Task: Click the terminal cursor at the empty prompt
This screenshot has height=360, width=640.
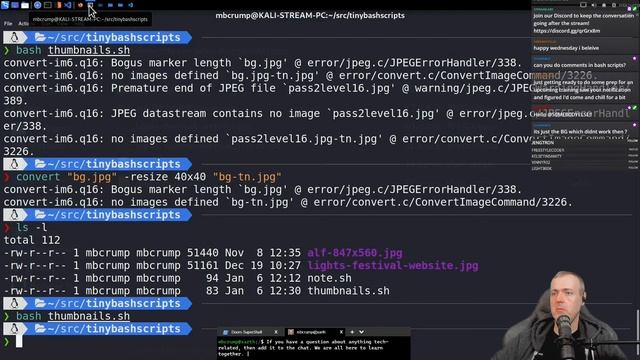Action: tap(19, 341)
